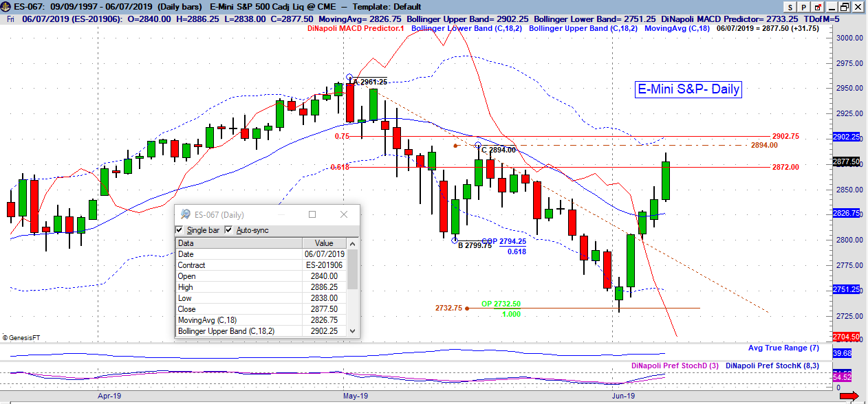Close the ES-067 (Daily) data window
The image size is (868, 404).
pos(344,215)
